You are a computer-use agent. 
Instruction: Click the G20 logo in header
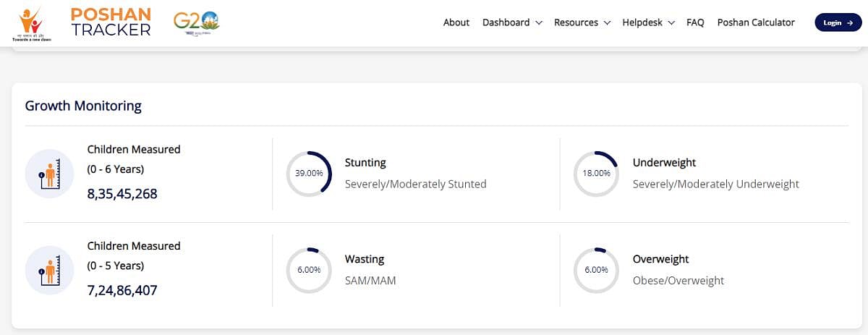[196, 22]
